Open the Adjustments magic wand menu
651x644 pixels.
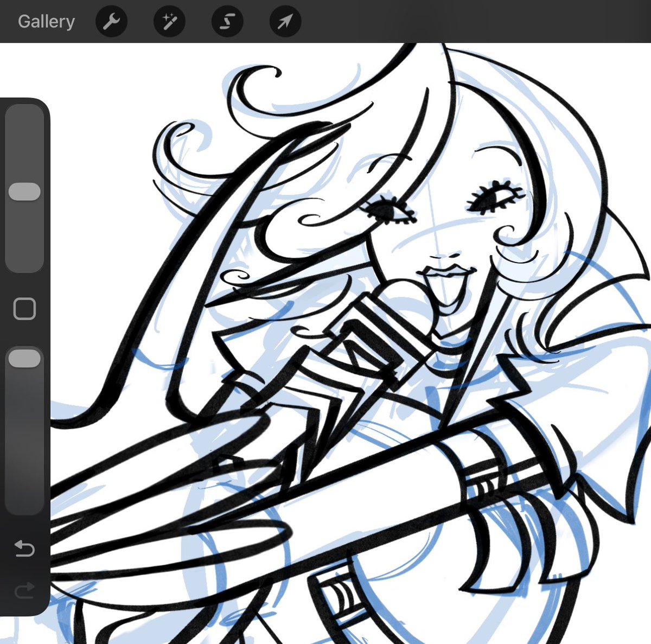pyautogui.click(x=169, y=22)
